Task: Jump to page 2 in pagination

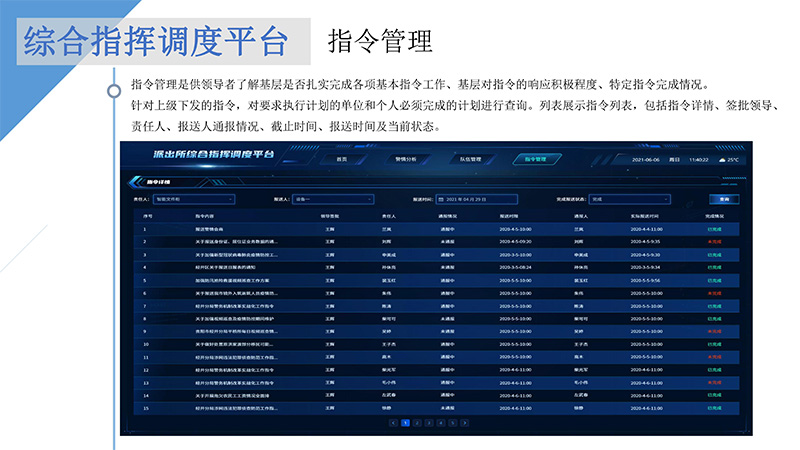Action: pyautogui.click(x=417, y=423)
